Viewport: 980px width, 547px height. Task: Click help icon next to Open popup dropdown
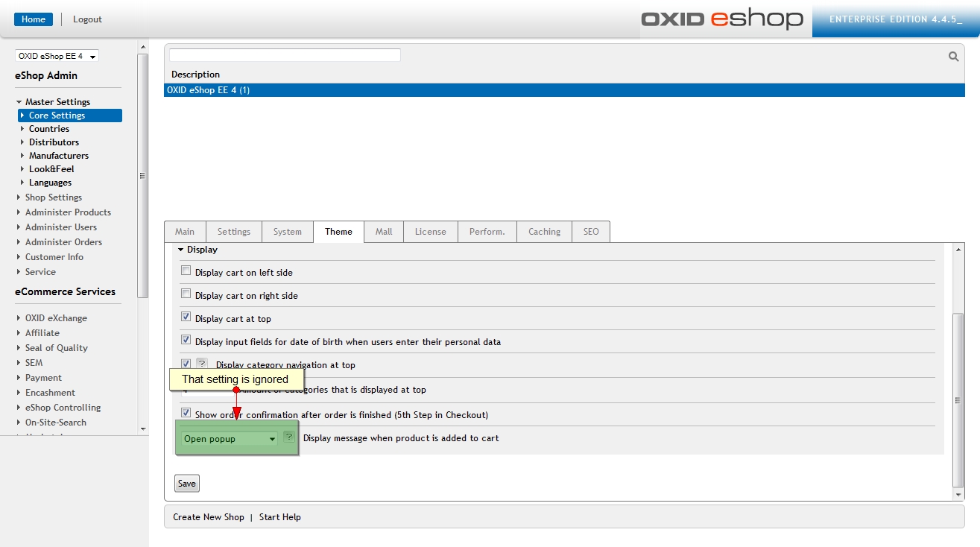289,437
